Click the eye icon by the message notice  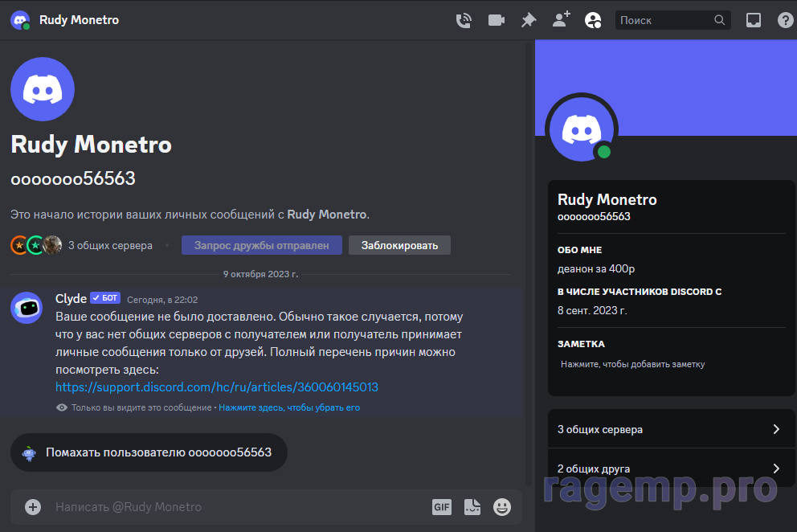62,407
